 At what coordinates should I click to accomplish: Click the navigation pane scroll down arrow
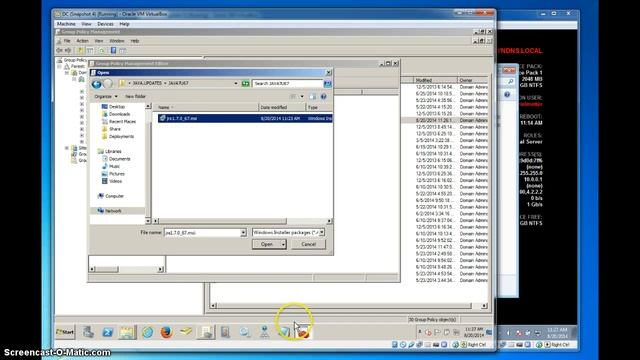(148, 221)
